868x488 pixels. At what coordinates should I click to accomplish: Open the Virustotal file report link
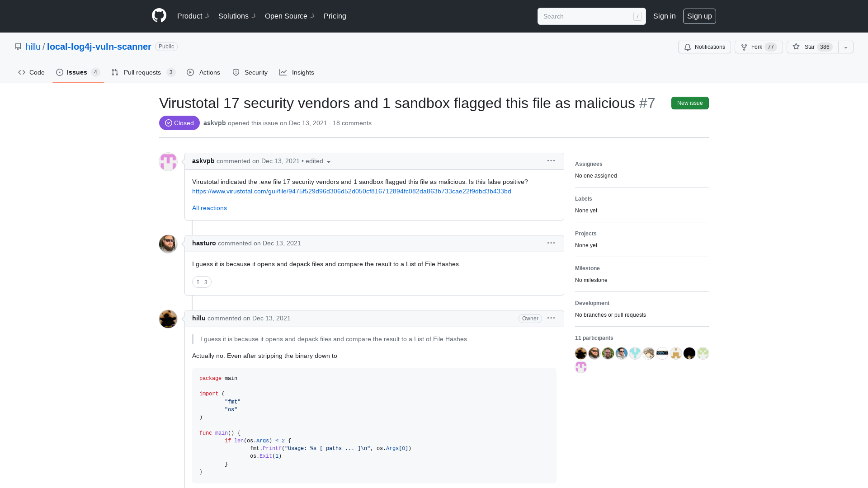tap(351, 191)
